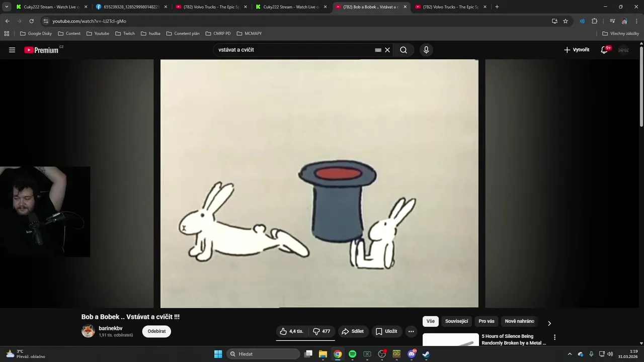644x362 pixels.
Task: Open Twitch bookmark folder
Action: (x=125, y=34)
